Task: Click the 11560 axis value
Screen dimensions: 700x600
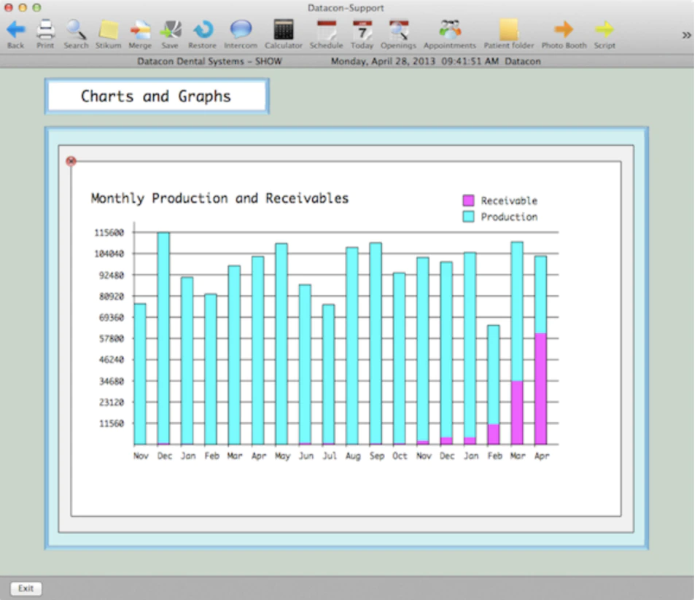Action: tap(111, 424)
